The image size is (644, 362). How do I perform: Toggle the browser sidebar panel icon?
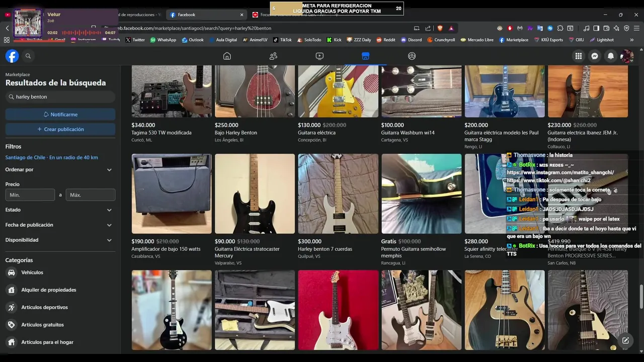click(x=596, y=28)
